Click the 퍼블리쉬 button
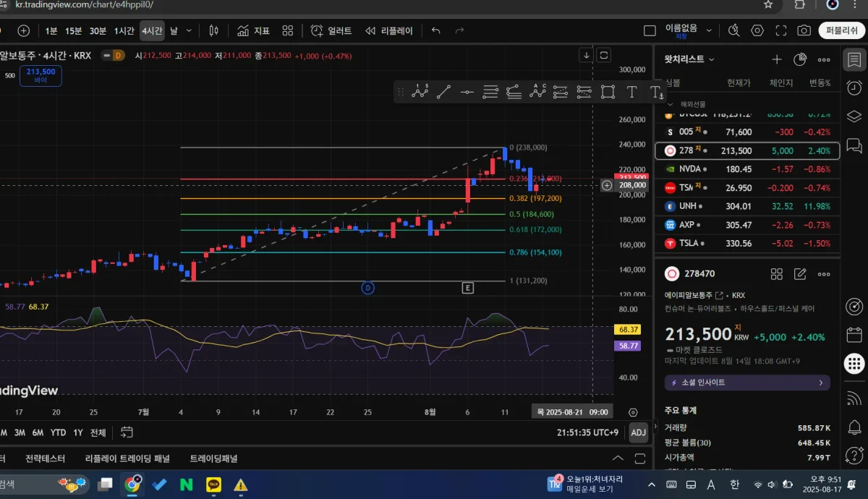The height and width of the screenshot is (499, 868). coord(841,30)
